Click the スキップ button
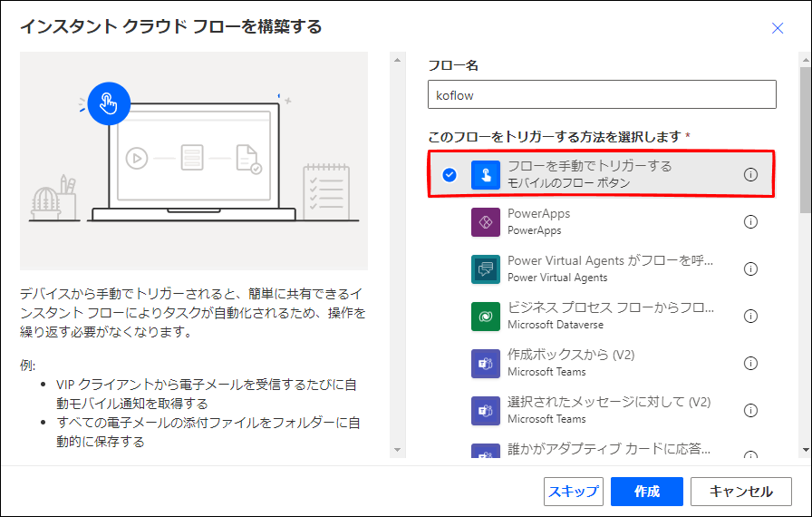 pyautogui.click(x=574, y=491)
